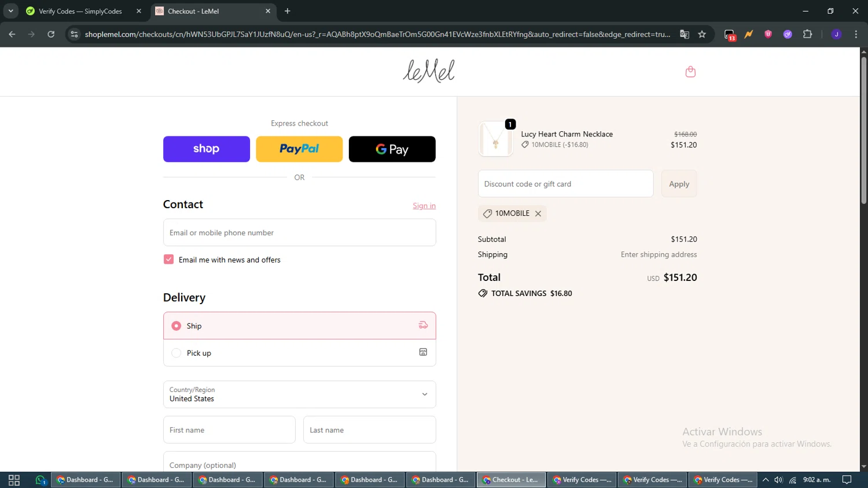Open Windows Task View
868x488 pixels.
(14, 480)
